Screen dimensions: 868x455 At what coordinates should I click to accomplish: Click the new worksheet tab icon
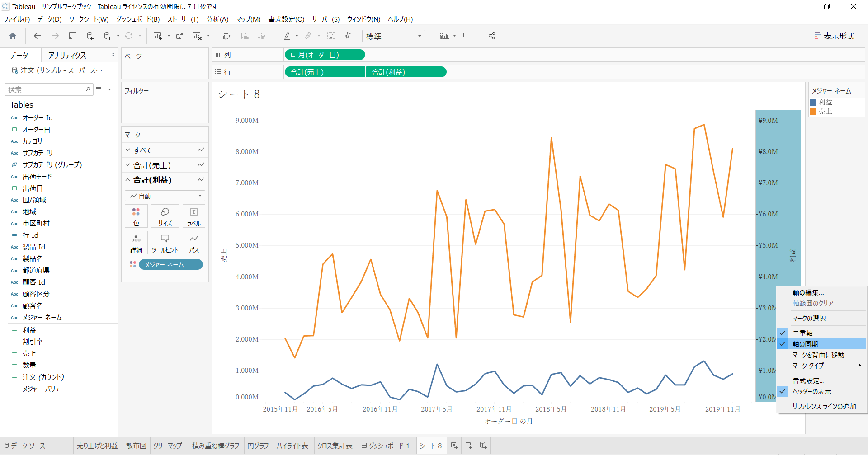pyautogui.click(x=454, y=446)
